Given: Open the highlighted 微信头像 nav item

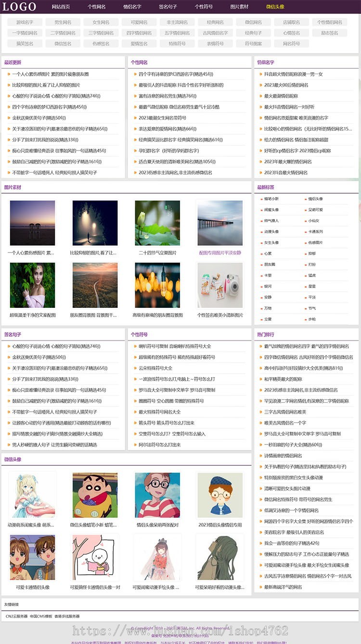Looking at the screenshot, I should coord(275,7).
